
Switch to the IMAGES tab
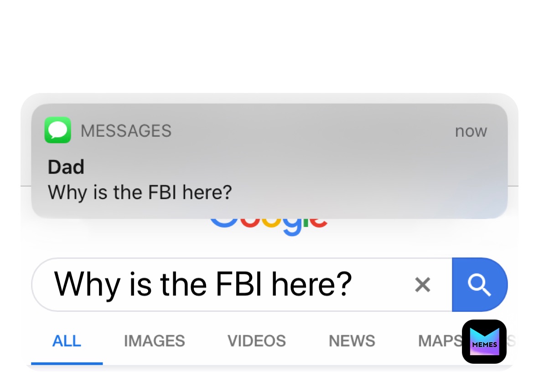point(154,340)
